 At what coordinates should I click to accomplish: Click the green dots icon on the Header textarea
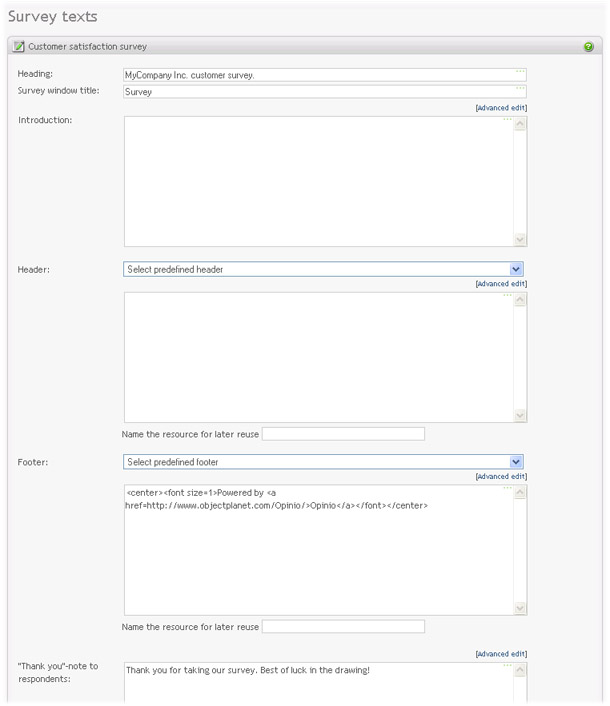click(507, 295)
